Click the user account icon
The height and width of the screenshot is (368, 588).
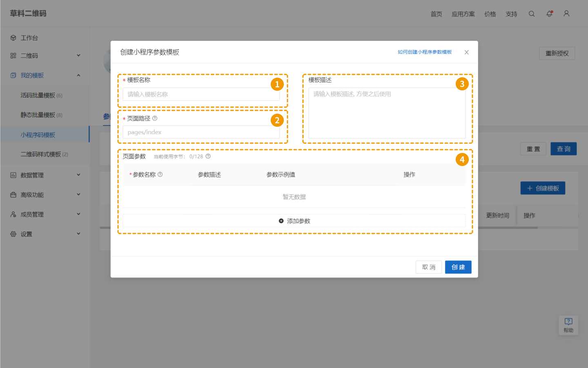566,13
